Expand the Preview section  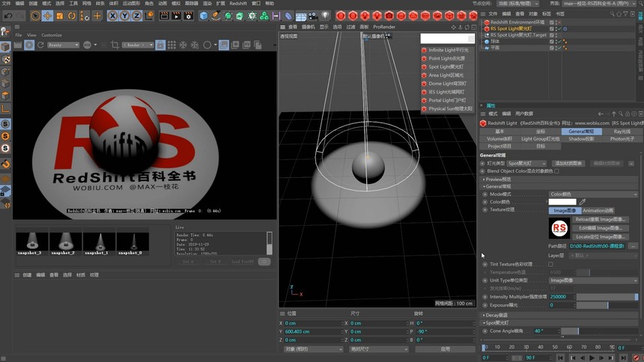[484, 180]
